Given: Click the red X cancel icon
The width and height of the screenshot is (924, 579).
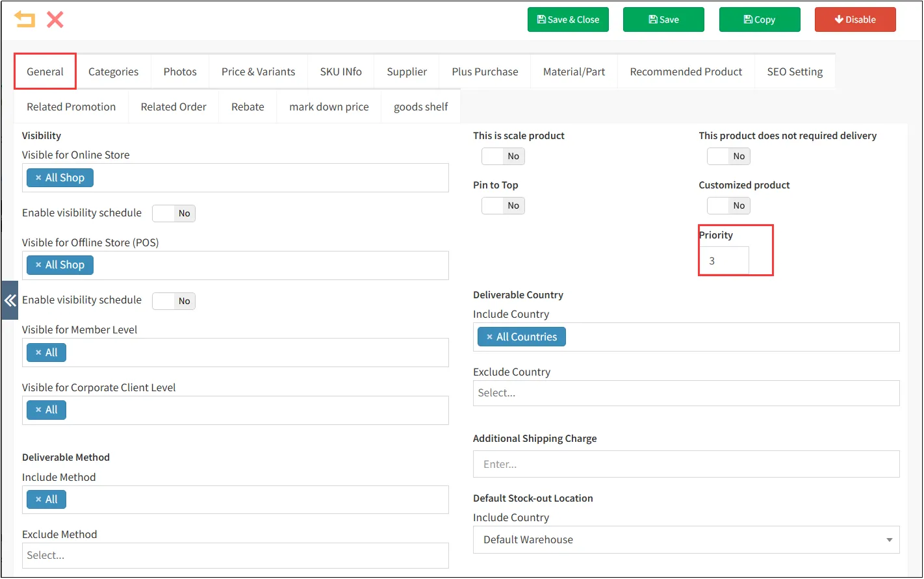Looking at the screenshot, I should pyautogui.click(x=55, y=19).
